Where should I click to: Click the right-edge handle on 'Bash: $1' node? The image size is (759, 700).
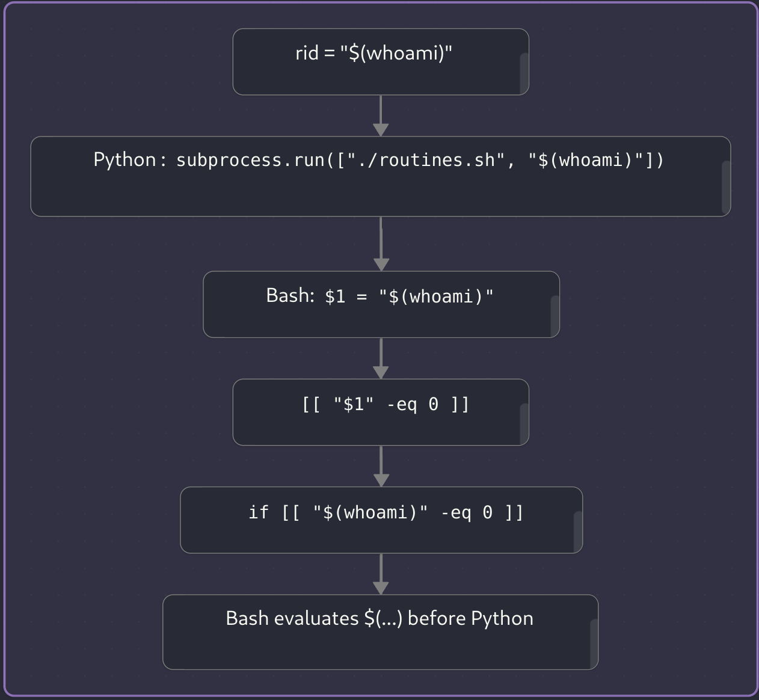555,316
